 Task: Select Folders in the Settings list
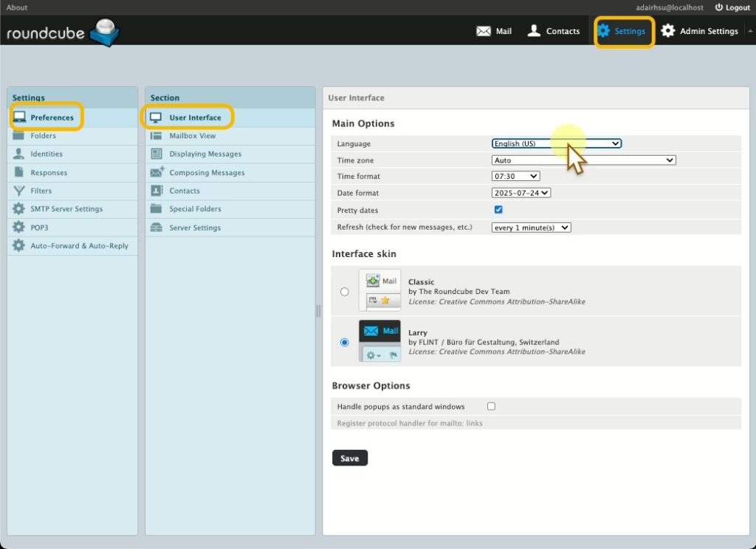pyautogui.click(x=43, y=135)
